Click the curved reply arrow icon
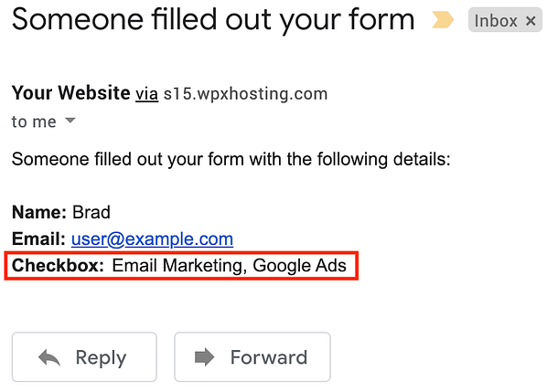Screen dimensions: 547x392 (x=49, y=358)
